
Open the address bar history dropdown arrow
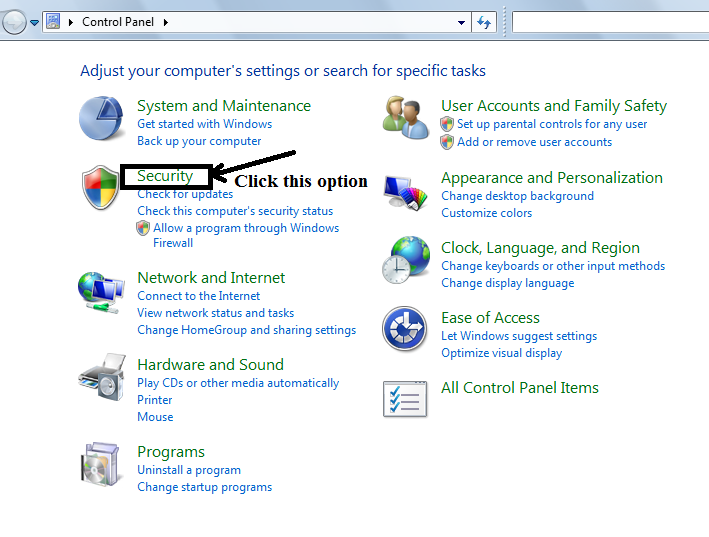pyautogui.click(x=461, y=22)
